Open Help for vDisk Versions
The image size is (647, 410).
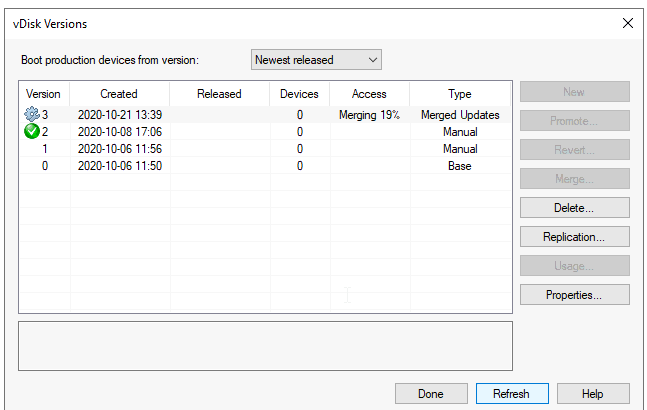(x=593, y=394)
